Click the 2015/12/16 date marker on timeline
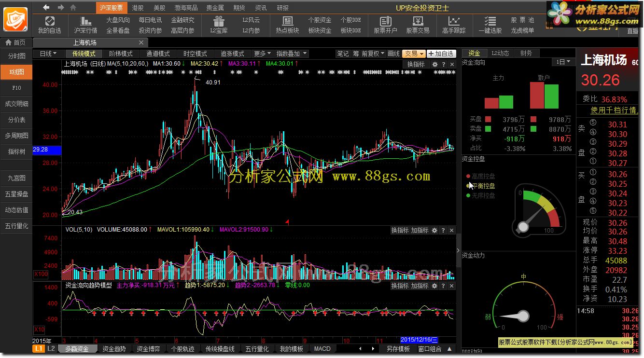The image size is (644, 358). click(419, 340)
